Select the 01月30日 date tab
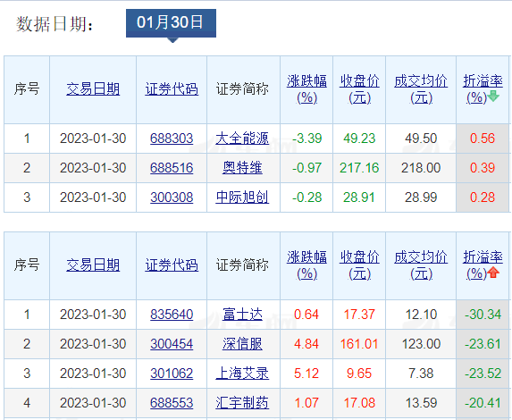 pyautogui.click(x=171, y=23)
